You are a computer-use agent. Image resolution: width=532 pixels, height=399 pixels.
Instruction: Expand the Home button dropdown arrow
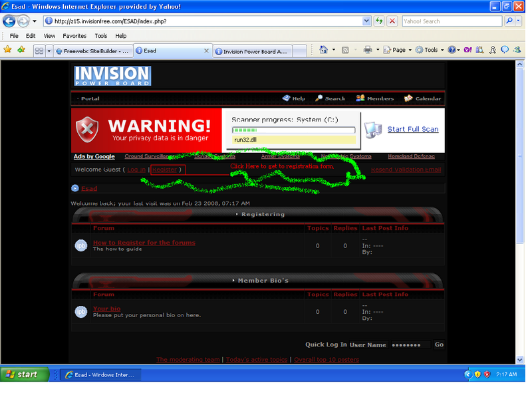pyautogui.click(x=334, y=50)
